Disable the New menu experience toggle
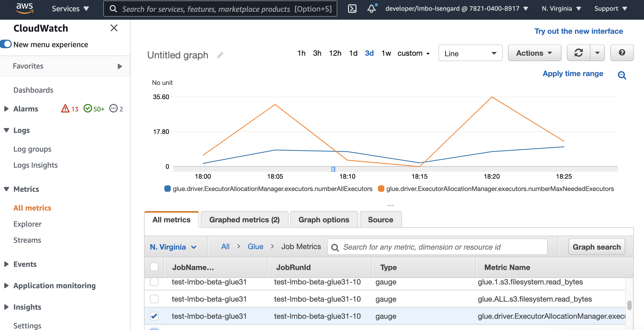Viewport: 644px width, 330px height. click(x=6, y=44)
